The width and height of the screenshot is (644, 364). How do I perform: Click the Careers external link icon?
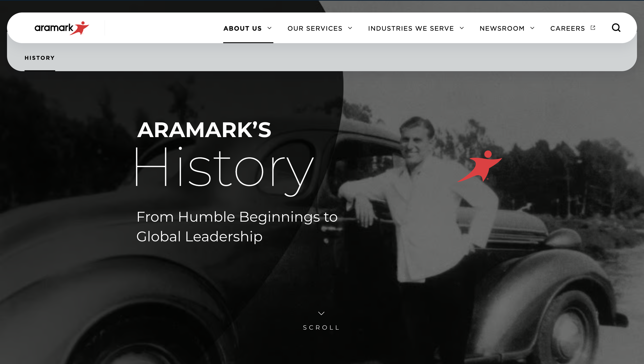593,28
